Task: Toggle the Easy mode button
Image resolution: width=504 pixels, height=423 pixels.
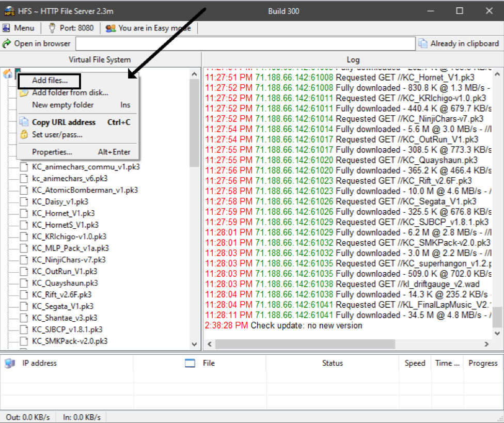Action: [149, 28]
